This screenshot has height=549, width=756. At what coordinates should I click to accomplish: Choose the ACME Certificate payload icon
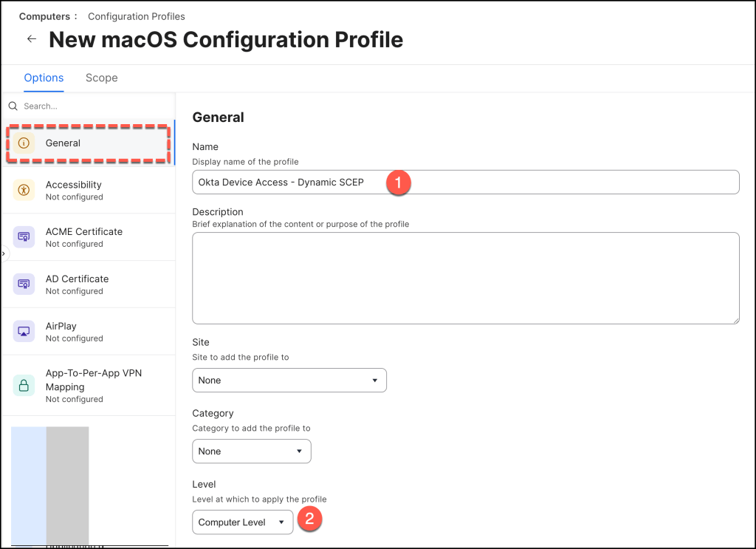tap(24, 237)
